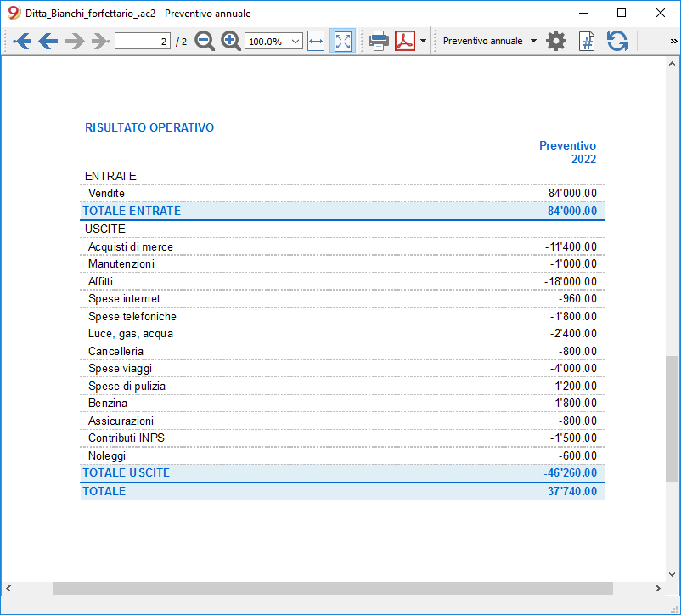Click the 37'740.00 final total
This screenshot has height=616, width=681.
572,492
